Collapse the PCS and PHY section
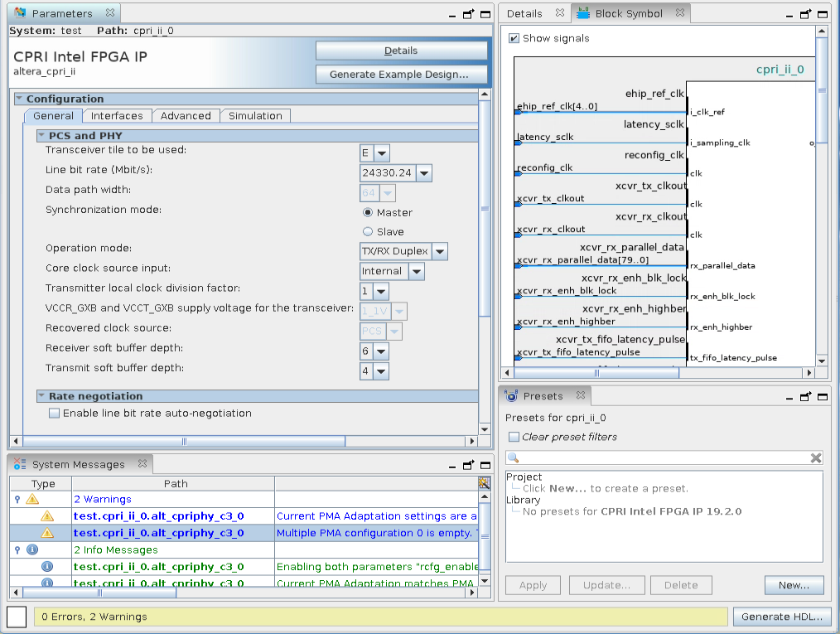This screenshot has width=840, height=634. 41,136
